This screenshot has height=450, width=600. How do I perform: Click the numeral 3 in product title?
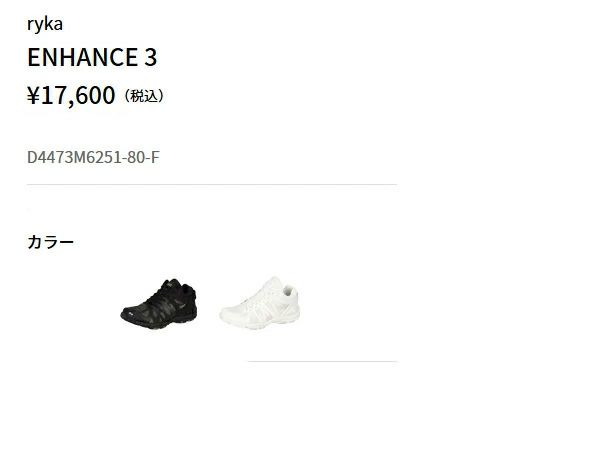(151, 57)
